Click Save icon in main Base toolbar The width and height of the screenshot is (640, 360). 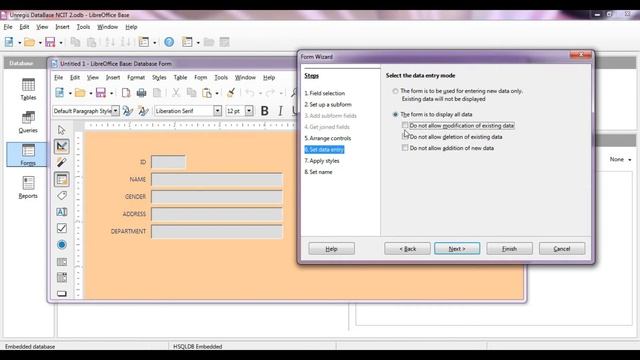click(x=50, y=42)
